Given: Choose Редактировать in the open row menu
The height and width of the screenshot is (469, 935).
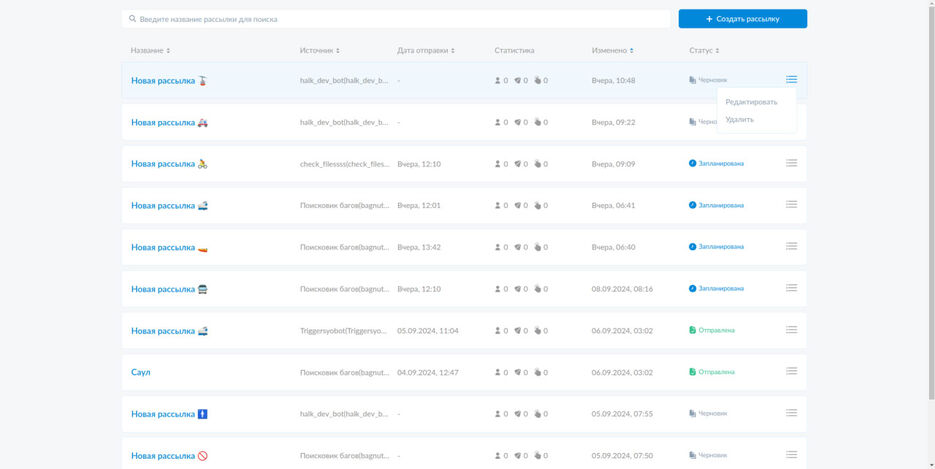Looking at the screenshot, I should (751, 102).
